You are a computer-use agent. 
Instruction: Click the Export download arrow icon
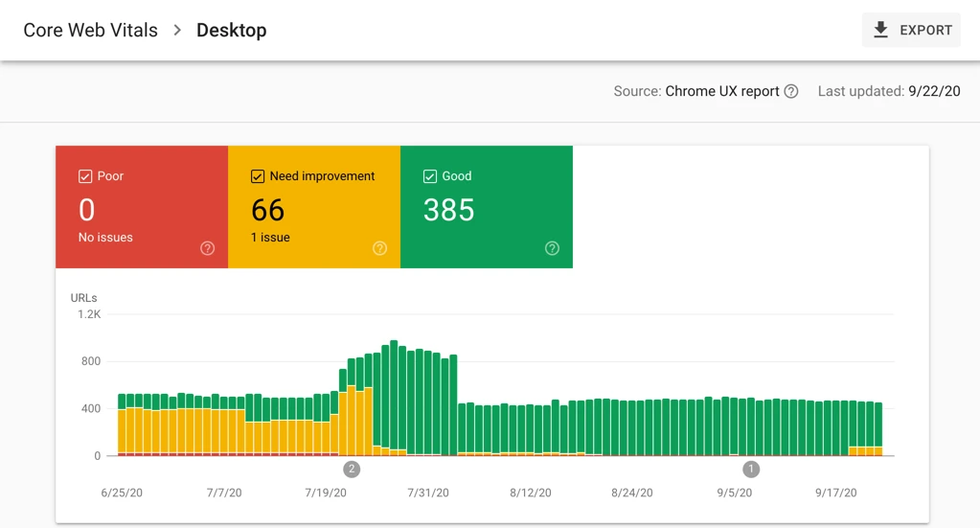tap(880, 30)
